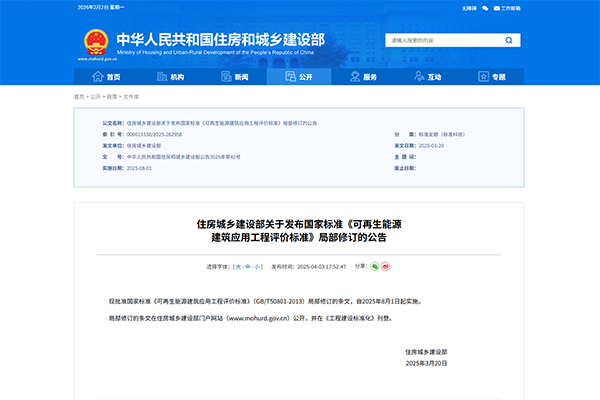Go to 政策 in the breadcrumb
600x400 pixels.
[x=113, y=97]
